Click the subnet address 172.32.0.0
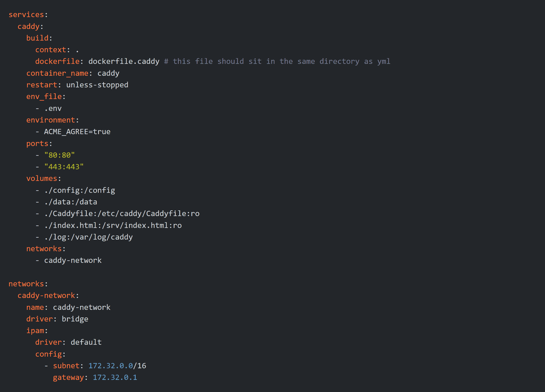545x392 pixels. pyautogui.click(x=110, y=366)
